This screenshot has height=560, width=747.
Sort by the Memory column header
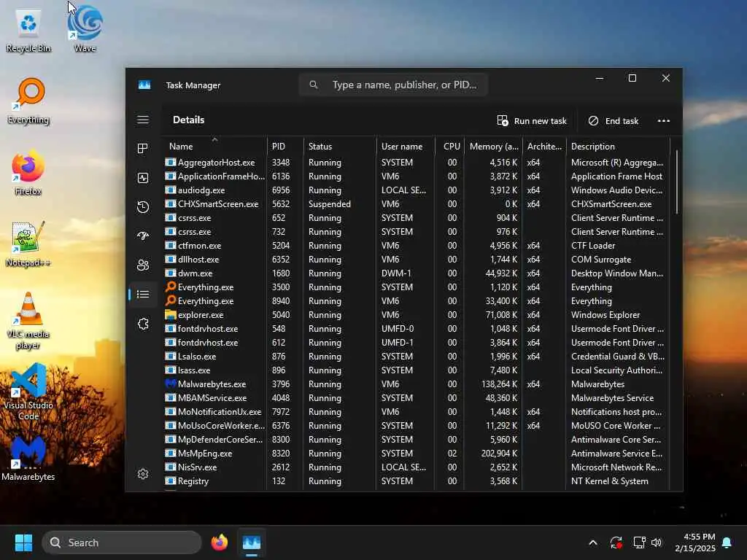[493, 146]
